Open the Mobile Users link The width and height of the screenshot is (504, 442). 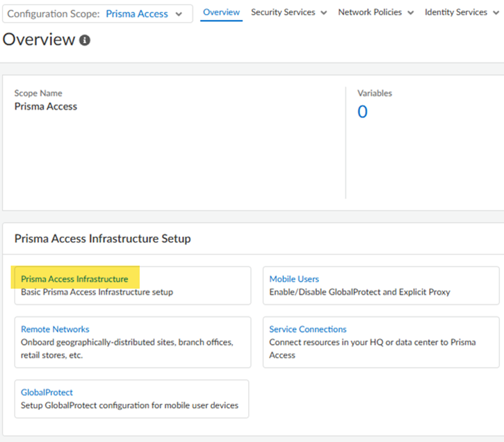pyautogui.click(x=294, y=279)
